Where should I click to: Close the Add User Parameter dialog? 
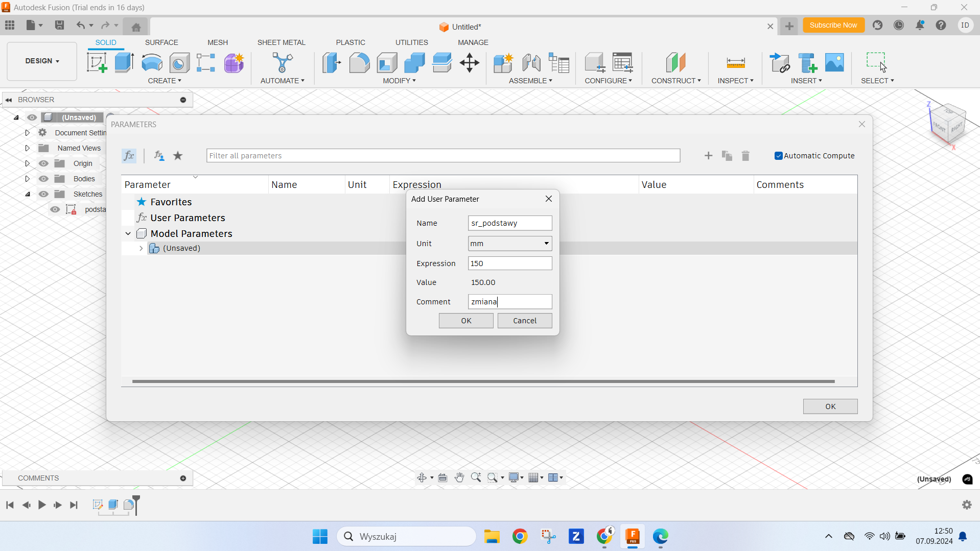click(549, 199)
